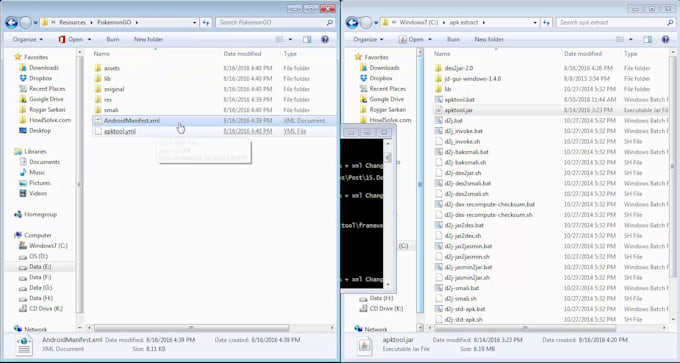Image resolution: width=680 pixels, height=363 pixels.
Task: Click Search PokemonGO field
Action: coord(275,23)
